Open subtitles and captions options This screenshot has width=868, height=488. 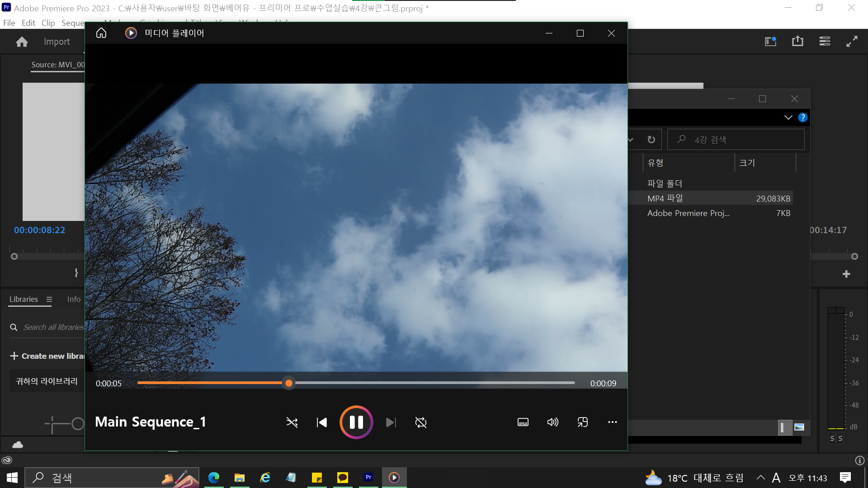point(523,422)
